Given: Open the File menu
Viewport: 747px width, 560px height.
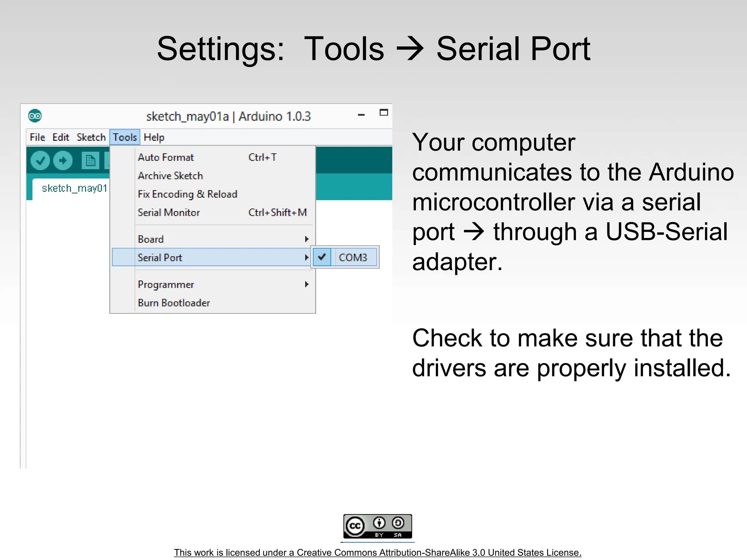Looking at the screenshot, I should point(37,137).
